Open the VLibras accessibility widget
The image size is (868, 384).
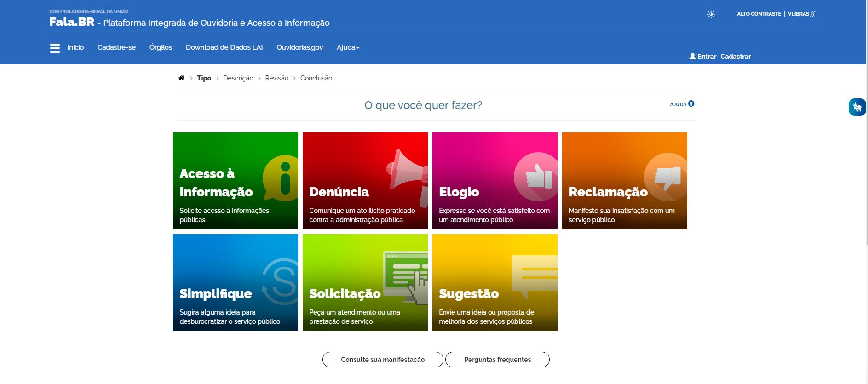pyautogui.click(x=857, y=107)
